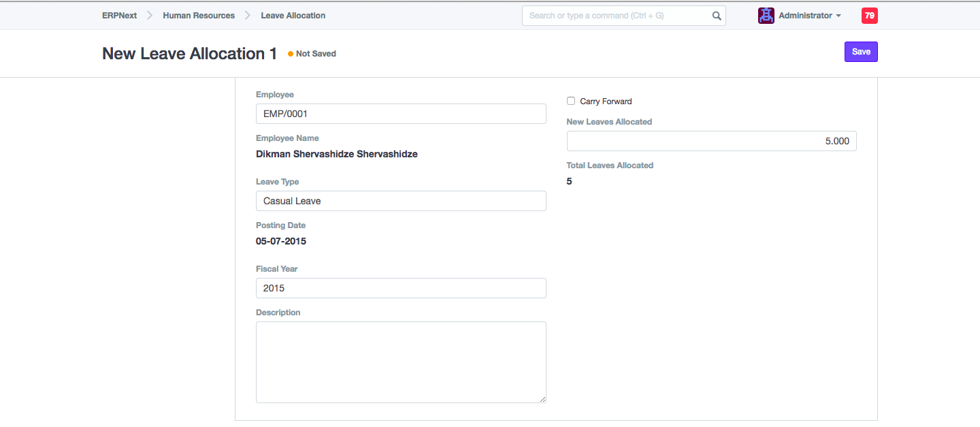Screen dimensions: 980x427
Task: Click the New Leave Allocation 1 title
Action: (189, 54)
